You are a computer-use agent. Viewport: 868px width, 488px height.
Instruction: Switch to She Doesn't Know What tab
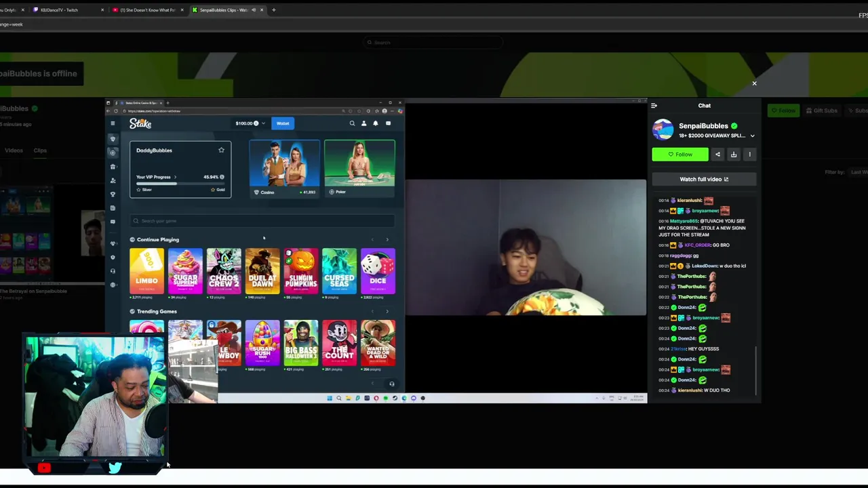pos(149,10)
